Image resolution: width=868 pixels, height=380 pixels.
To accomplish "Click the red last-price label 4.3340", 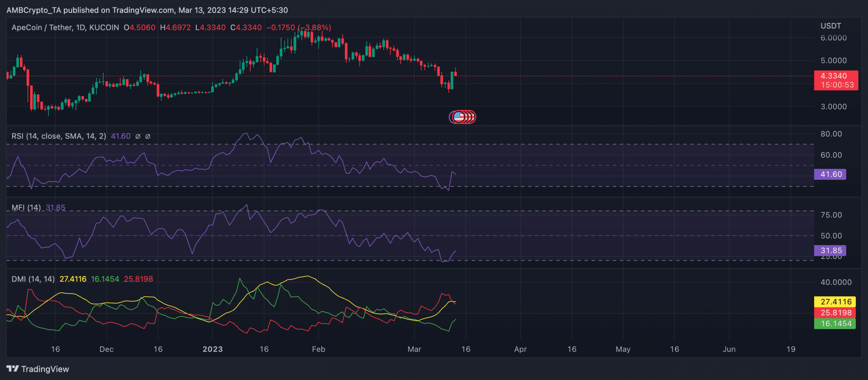I will (x=836, y=76).
